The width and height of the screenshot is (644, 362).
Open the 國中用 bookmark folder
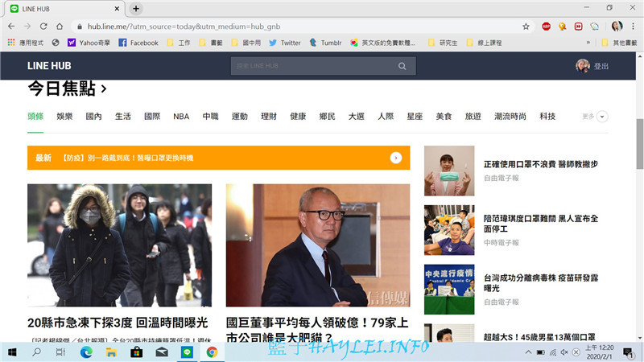pyautogui.click(x=246, y=43)
